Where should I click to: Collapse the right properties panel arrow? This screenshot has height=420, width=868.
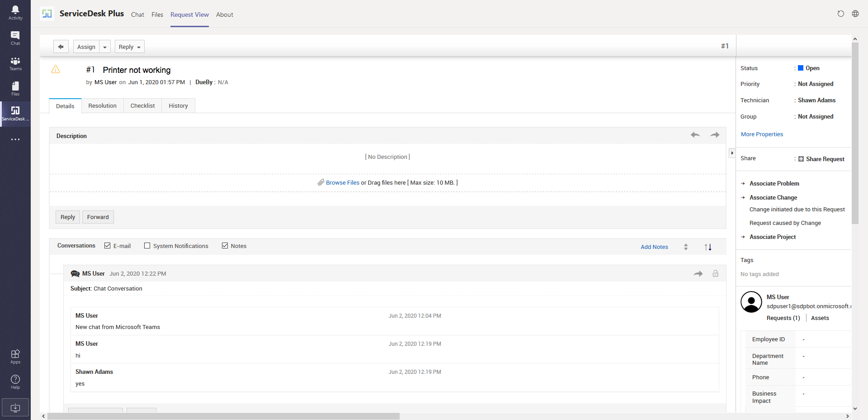click(732, 153)
